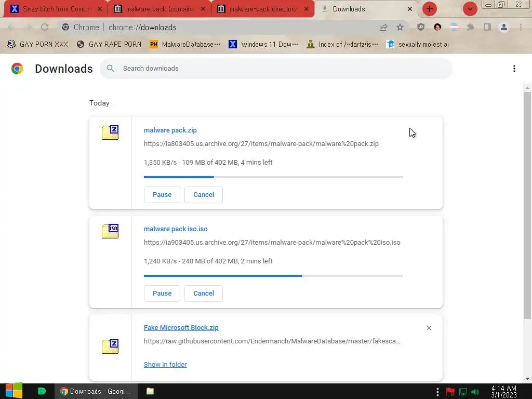Open the Downloads page more actions menu
The width and height of the screenshot is (532, 399).
(514, 69)
